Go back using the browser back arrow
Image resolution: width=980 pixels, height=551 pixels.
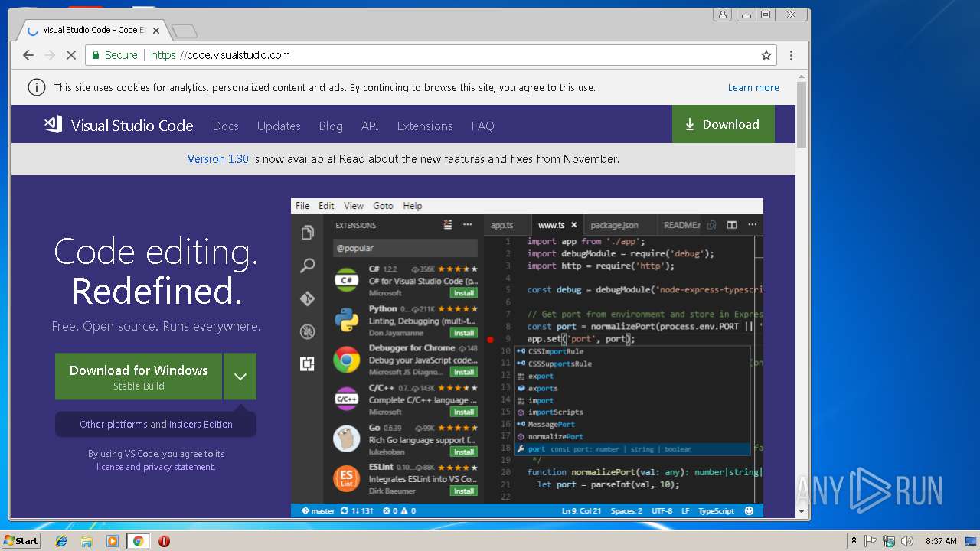click(28, 55)
